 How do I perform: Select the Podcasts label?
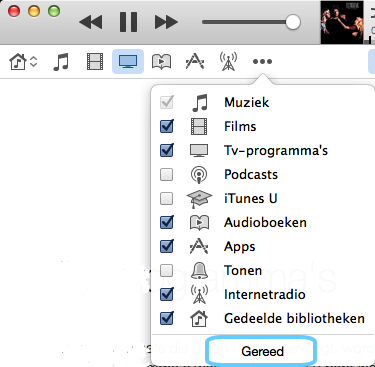click(251, 174)
